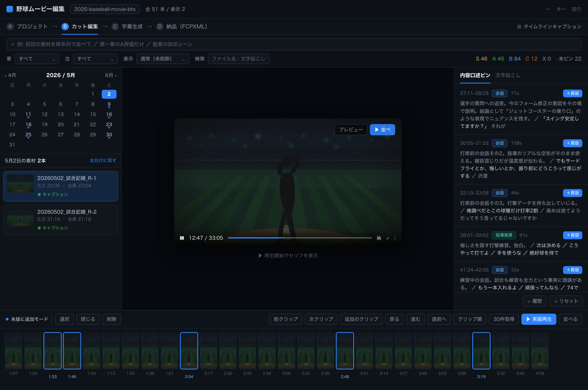Click the キー item in the top bar
Image resolution: width=588 pixels, height=390 pixels.
click(561, 9)
